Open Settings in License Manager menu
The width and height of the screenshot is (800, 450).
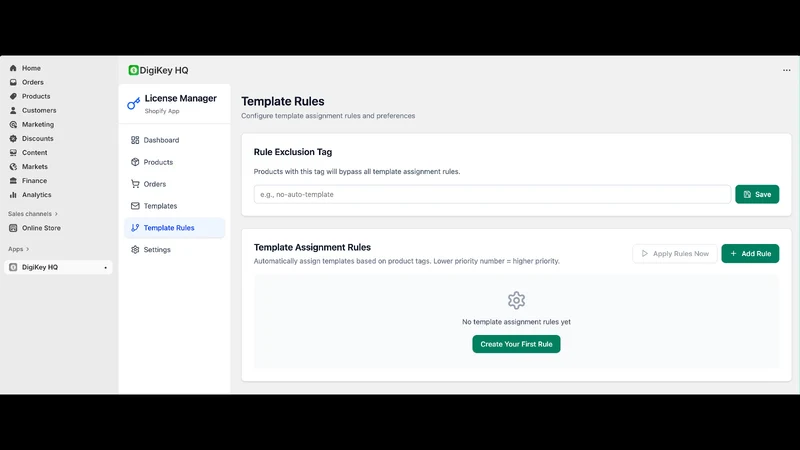[174, 249]
